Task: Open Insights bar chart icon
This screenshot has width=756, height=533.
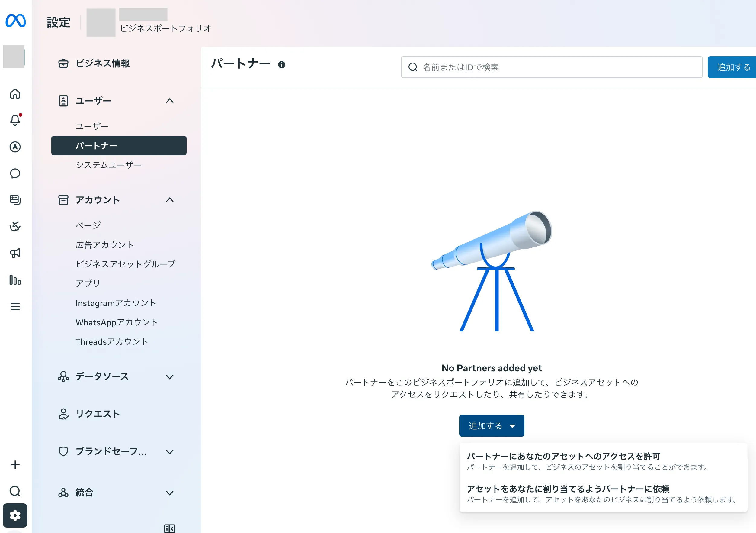Action: tap(15, 280)
